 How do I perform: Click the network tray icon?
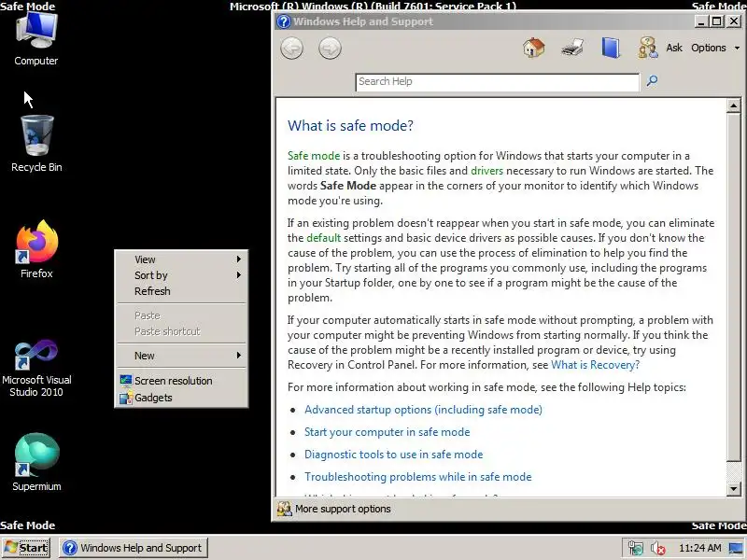pyautogui.click(x=636, y=548)
